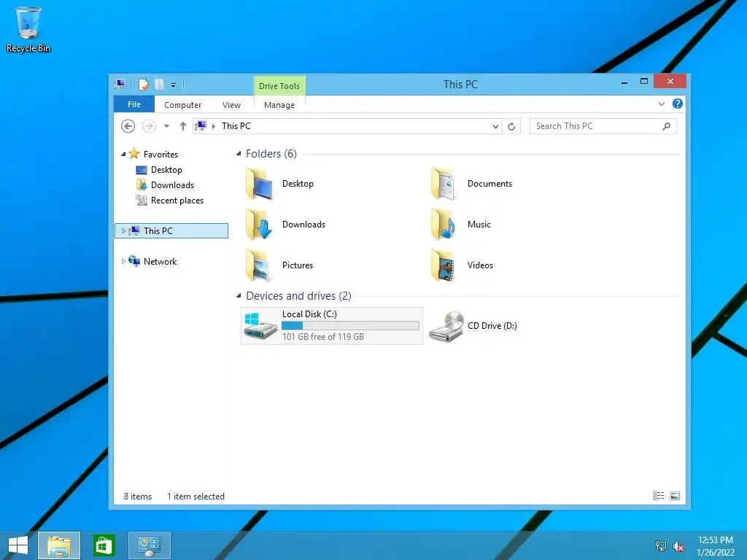Viewport: 747px width, 560px height.
Task: Open the File menu tab
Action: 134,104
